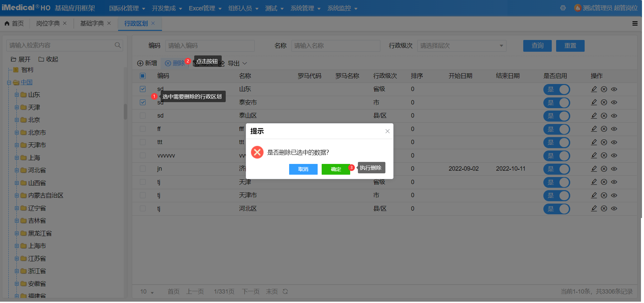Check the checkbox for 泰山区 row
Viewport: 644px width, 303px height.
[x=143, y=116]
